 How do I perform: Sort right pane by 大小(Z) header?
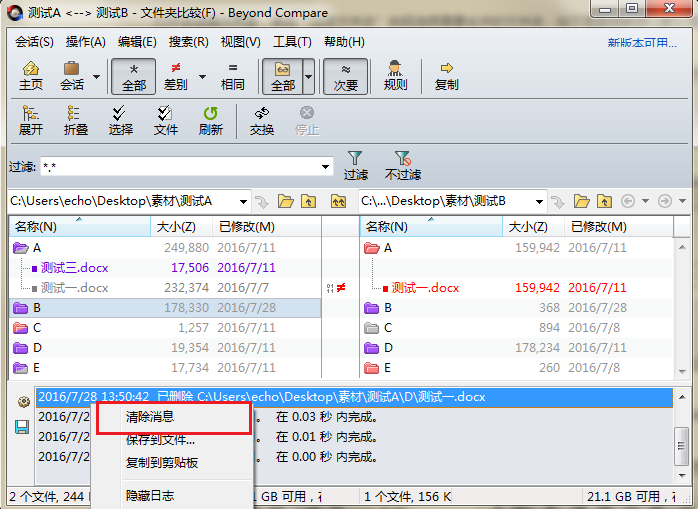(x=533, y=227)
